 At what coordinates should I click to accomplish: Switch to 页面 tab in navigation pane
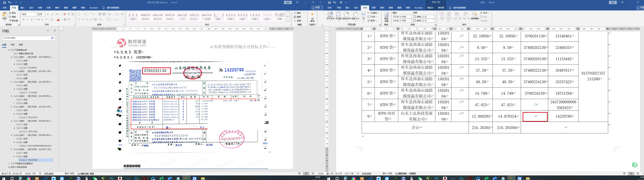pyautogui.click(x=13, y=45)
